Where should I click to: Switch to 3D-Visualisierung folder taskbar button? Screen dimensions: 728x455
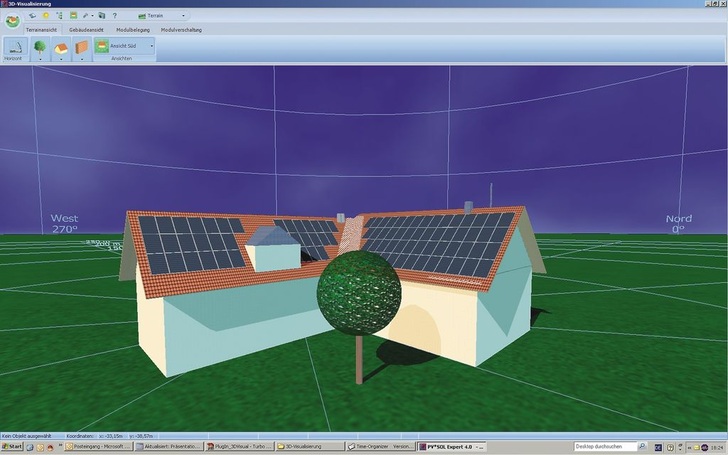coord(310,447)
